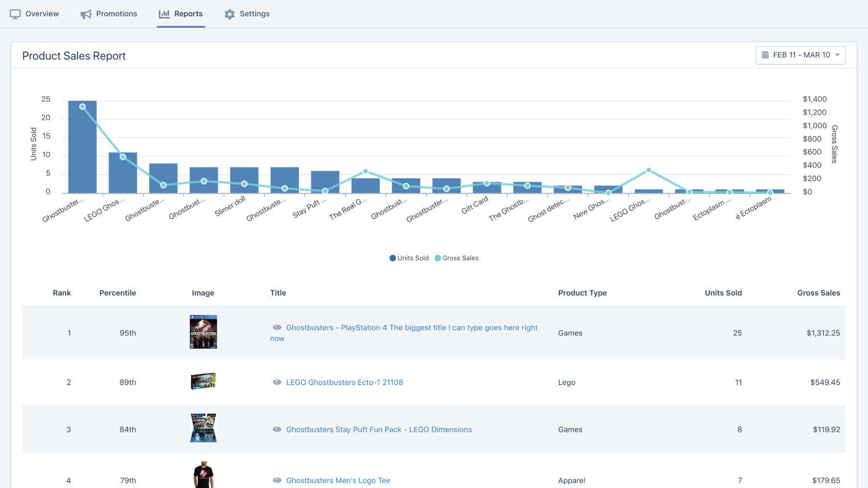The image size is (868, 488).
Task: Open Ghostbusters Stay Puft Fun Pack link
Action: (x=379, y=429)
